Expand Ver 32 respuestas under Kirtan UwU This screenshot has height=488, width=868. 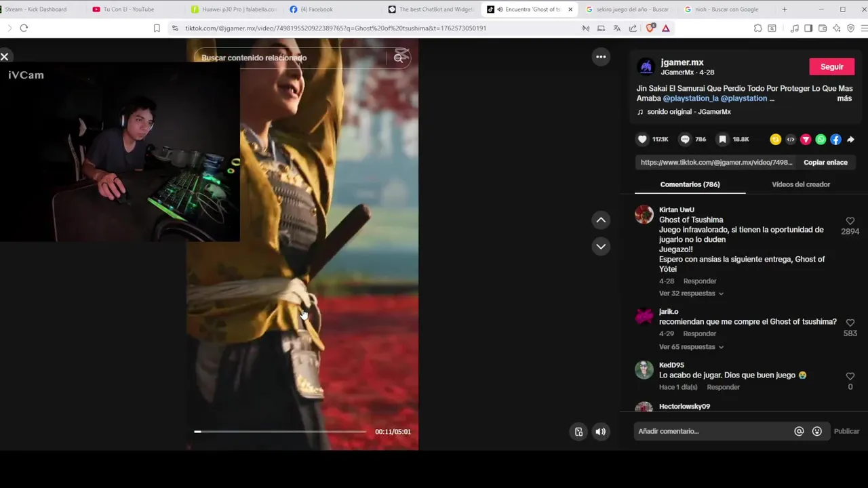691,293
